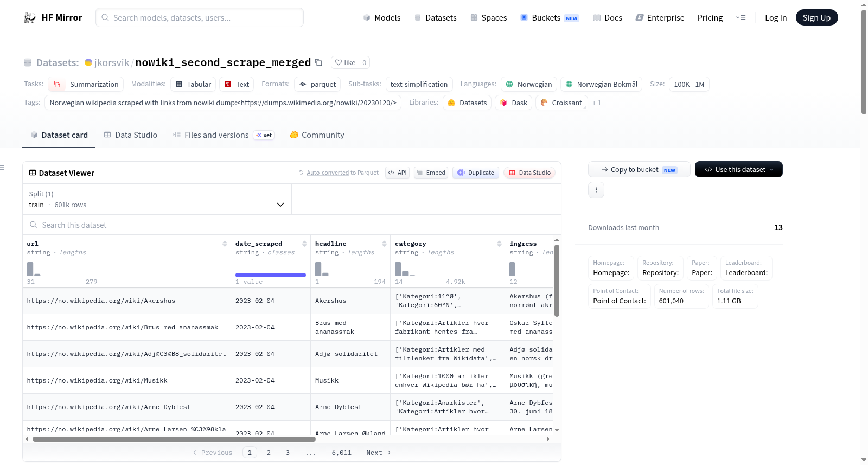The width and height of the screenshot is (868, 465).
Task: Click the date_scraped column distribution bar
Action: click(x=271, y=275)
